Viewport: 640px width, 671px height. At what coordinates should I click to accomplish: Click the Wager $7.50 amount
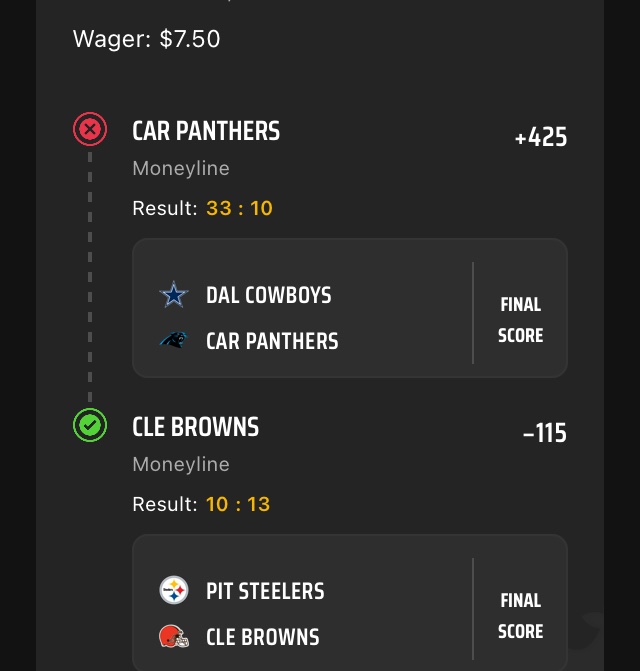[x=190, y=39]
